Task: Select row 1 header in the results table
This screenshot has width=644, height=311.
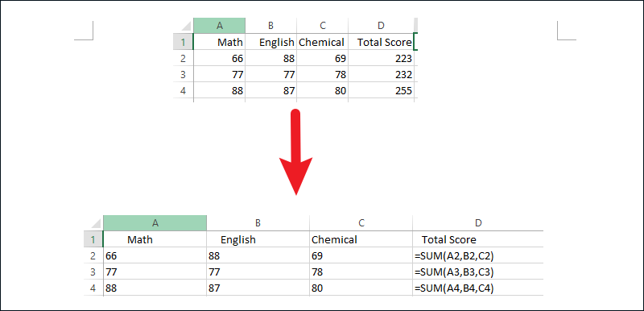Action: click(184, 42)
